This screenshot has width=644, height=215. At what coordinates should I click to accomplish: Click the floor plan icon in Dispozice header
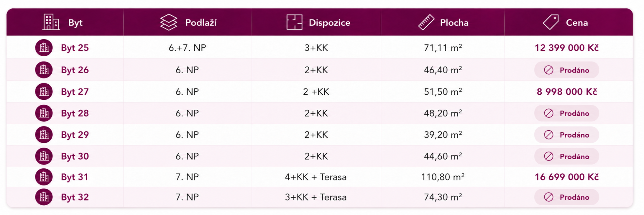(x=294, y=22)
